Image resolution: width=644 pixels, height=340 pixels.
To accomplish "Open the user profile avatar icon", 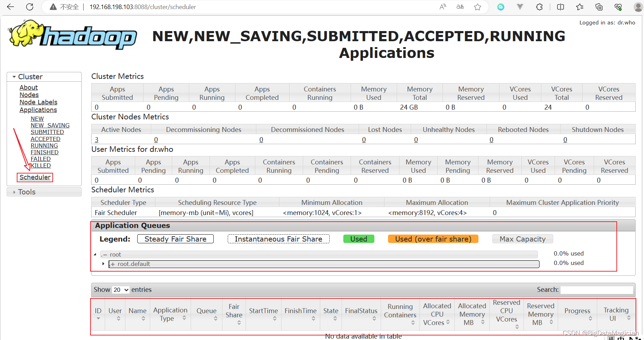I will (x=638, y=7).
